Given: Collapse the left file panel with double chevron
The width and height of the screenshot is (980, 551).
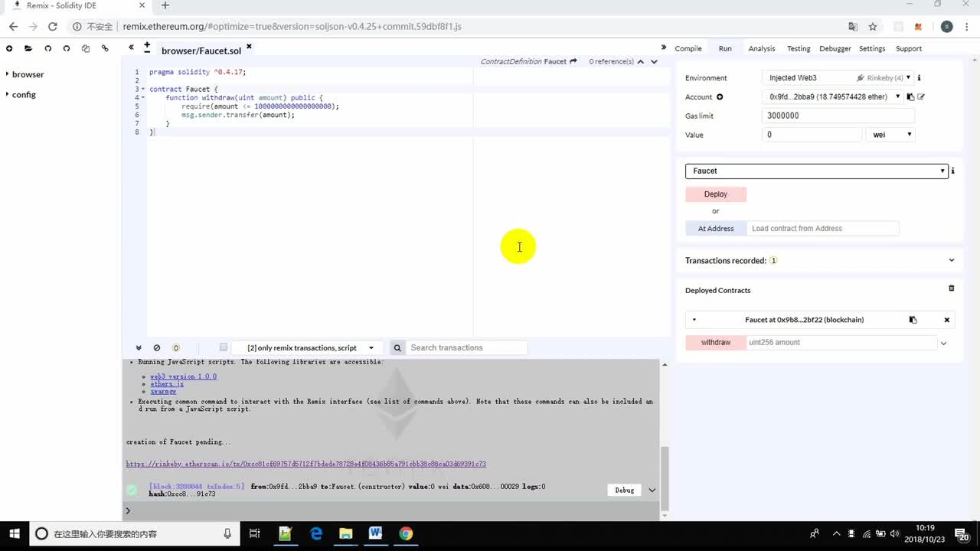Looking at the screenshot, I should click(x=131, y=47).
